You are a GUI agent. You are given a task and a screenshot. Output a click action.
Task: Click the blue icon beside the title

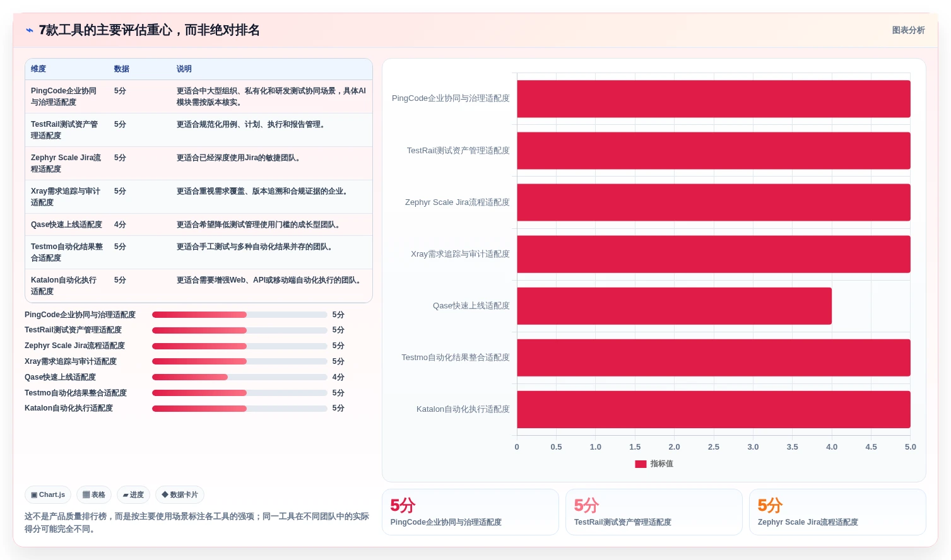(x=30, y=30)
